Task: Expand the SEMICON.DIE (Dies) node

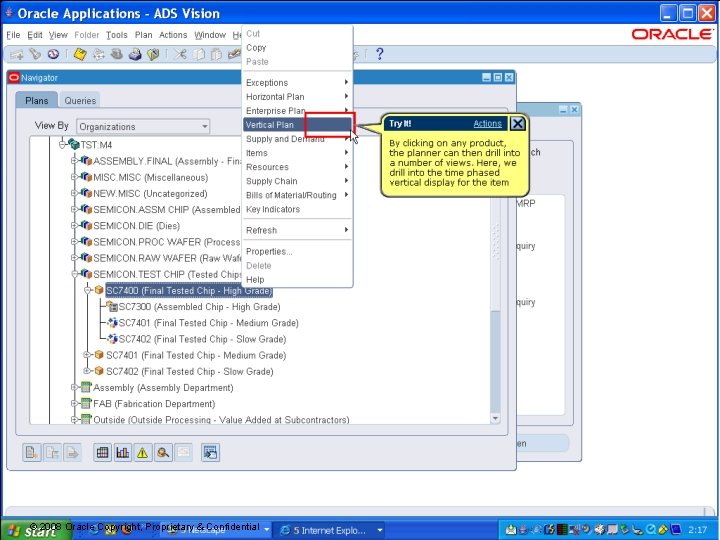Action: [74, 225]
